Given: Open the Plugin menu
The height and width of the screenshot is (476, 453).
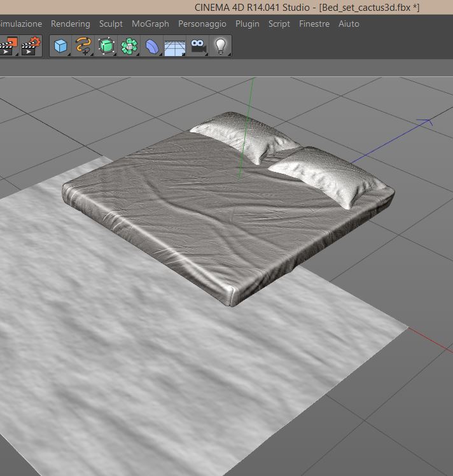Looking at the screenshot, I should pyautogui.click(x=247, y=24).
